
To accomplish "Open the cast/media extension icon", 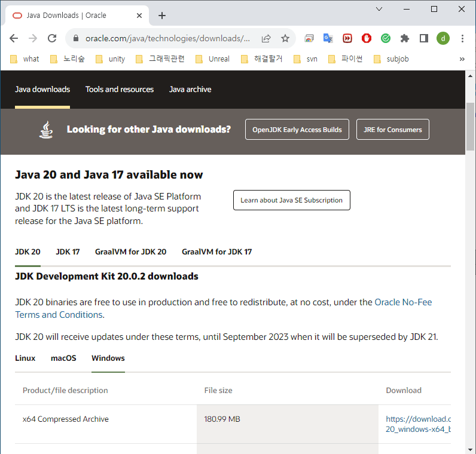I will pos(309,38).
